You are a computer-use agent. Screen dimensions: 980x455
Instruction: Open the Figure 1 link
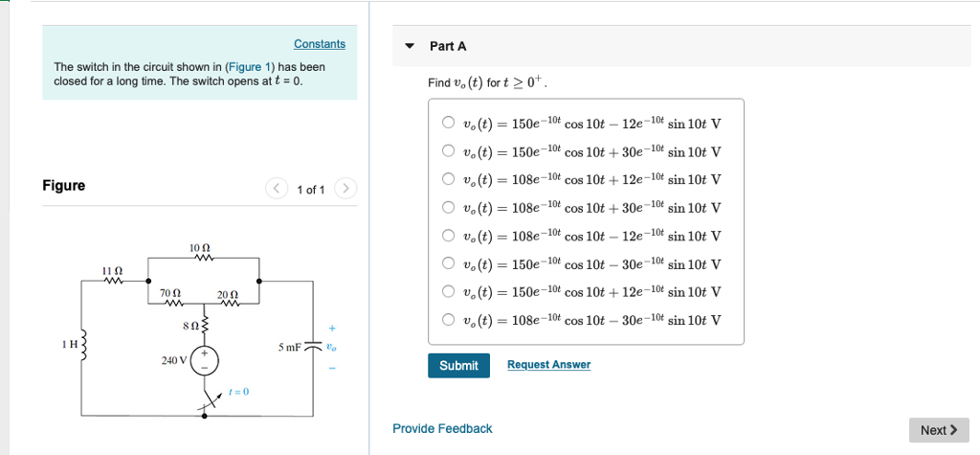[x=250, y=66]
